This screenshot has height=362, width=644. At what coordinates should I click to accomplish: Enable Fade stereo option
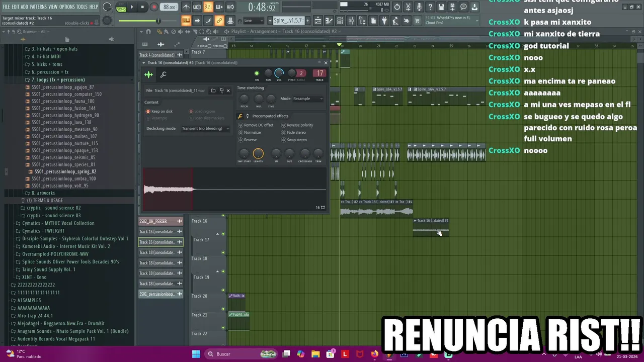coord(294,132)
